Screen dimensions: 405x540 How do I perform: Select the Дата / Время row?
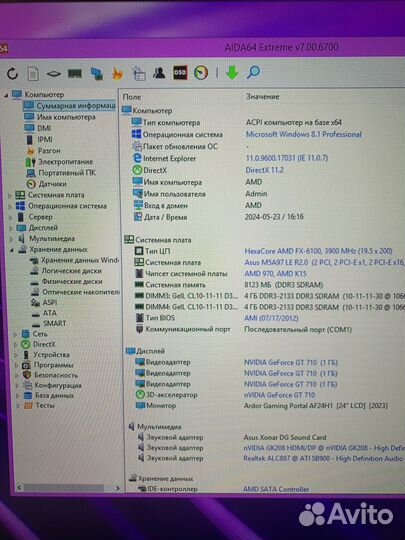(219, 217)
